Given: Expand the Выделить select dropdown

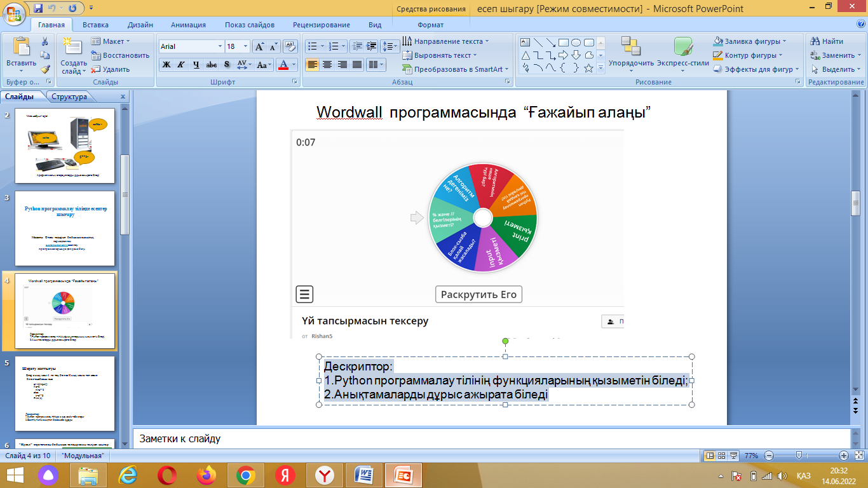Looking at the screenshot, I should click(x=836, y=69).
